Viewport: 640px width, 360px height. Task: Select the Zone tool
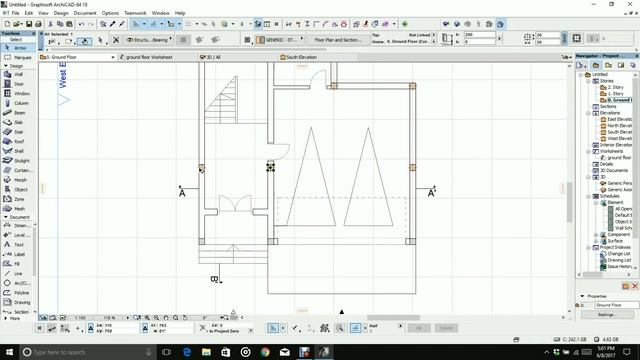pos(18,199)
